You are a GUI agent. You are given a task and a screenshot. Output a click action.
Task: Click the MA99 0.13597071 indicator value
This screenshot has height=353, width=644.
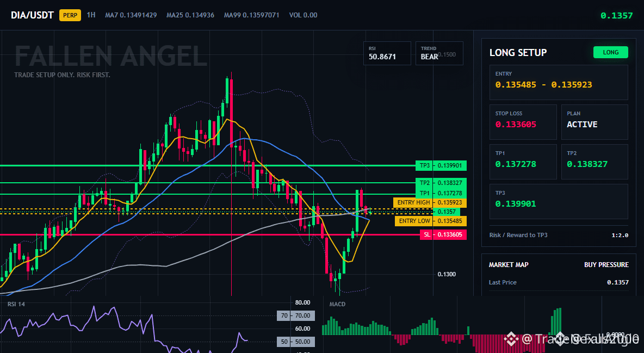pyautogui.click(x=251, y=15)
